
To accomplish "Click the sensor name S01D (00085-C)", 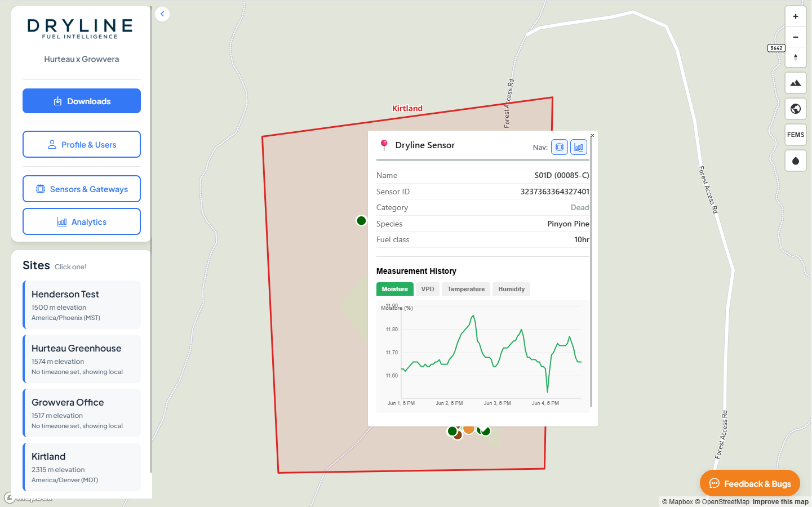I will coord(562,175).
